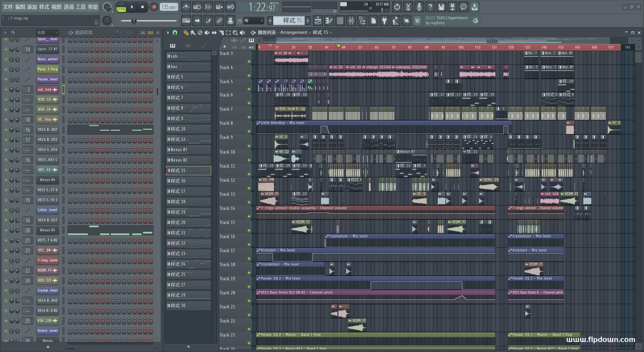This screenshot has width=644, height=352.
Task: Open the 添加 menu
Action: [32, 7]
